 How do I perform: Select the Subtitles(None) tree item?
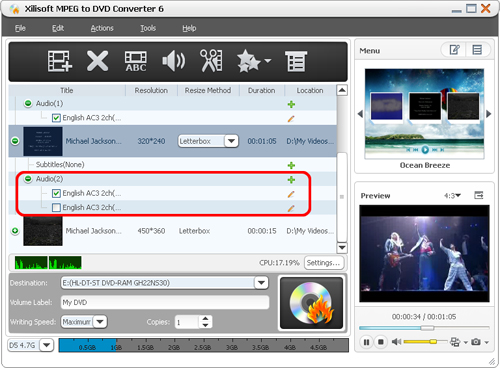coord(60,164)
